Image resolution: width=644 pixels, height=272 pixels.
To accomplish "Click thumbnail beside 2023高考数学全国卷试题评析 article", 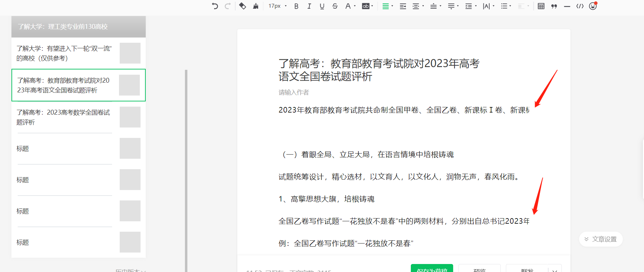I will tap(130, 117).
